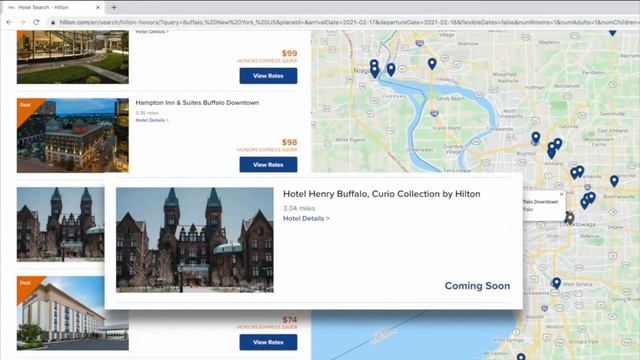Click the 3.04 miles distance text
The width and height of the screenshot is (640, 360).
tap(299, 208)
